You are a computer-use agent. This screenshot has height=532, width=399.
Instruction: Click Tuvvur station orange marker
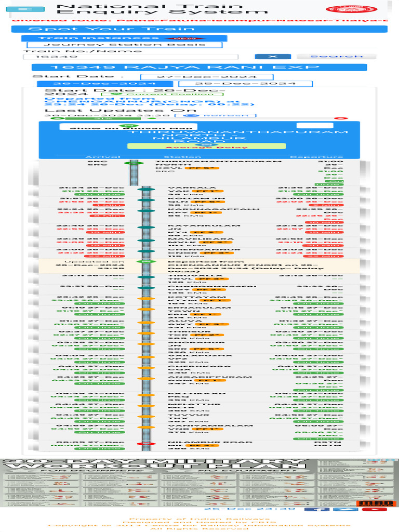click(x=146, y=417)
